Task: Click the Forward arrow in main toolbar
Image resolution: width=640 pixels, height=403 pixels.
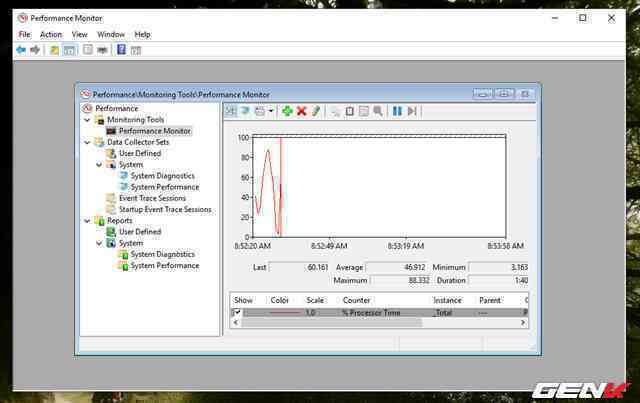Action: [35, 50]
